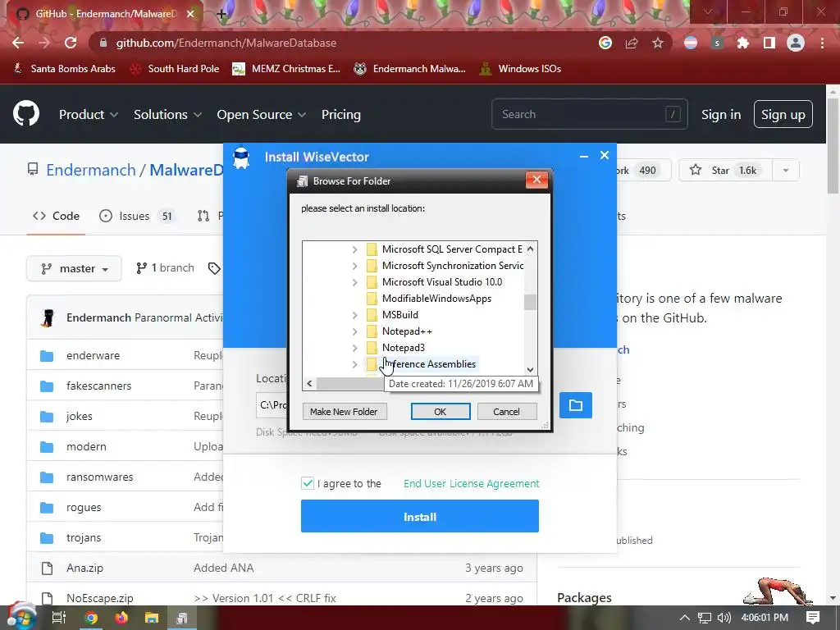Screen dimensions: 840x630
Task: Click the Ana.zip file icon
Action: (47, 568)
